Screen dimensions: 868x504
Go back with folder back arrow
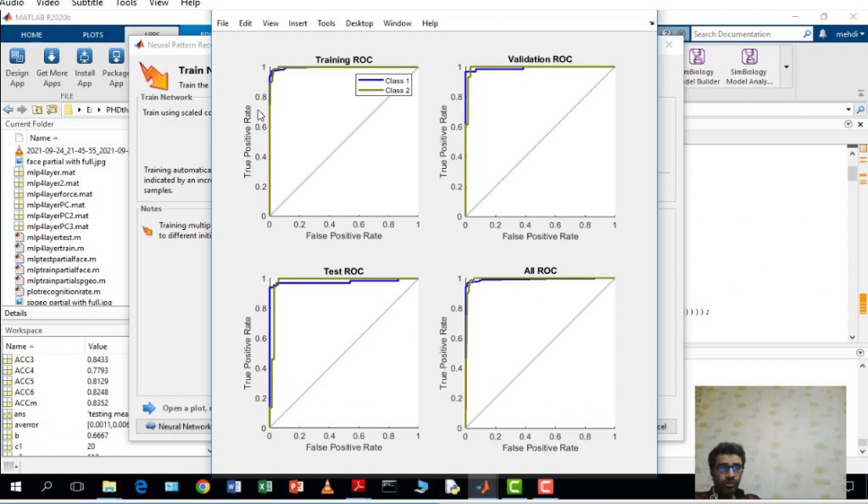pos(8,109)
